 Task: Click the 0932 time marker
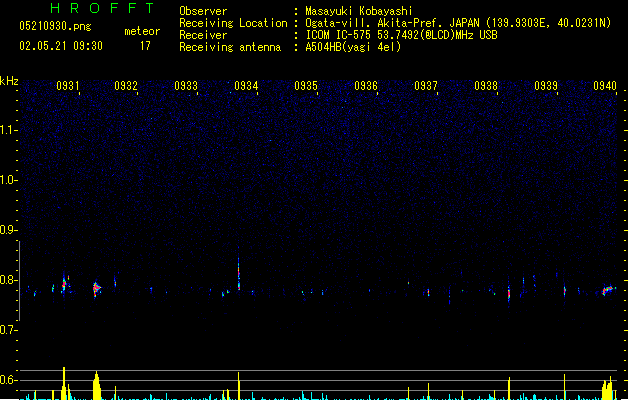tap(126, 86)
